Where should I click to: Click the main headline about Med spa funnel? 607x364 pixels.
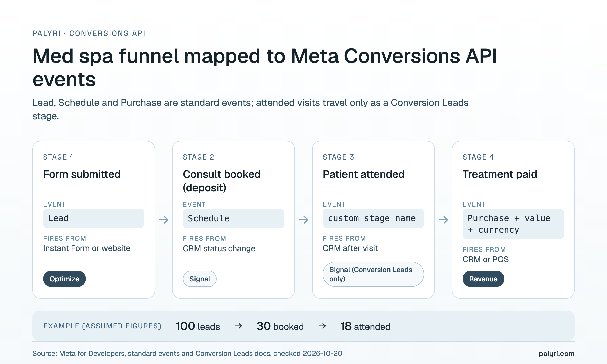tap(265, 67)
